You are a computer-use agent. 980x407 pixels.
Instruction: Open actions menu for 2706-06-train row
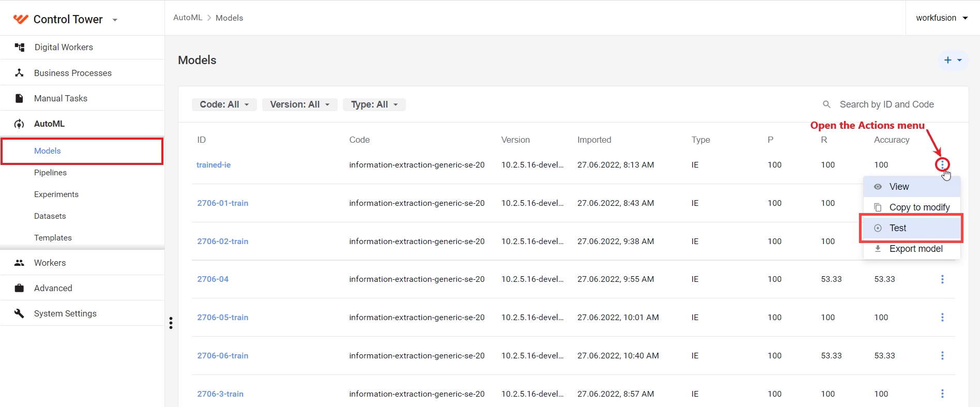[x=942, y=356]
